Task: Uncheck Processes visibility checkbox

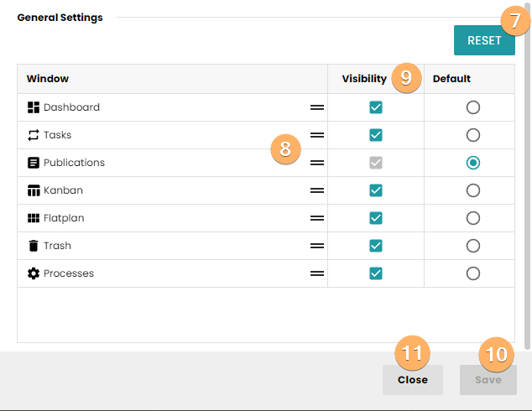Action: tap(376, 273)
